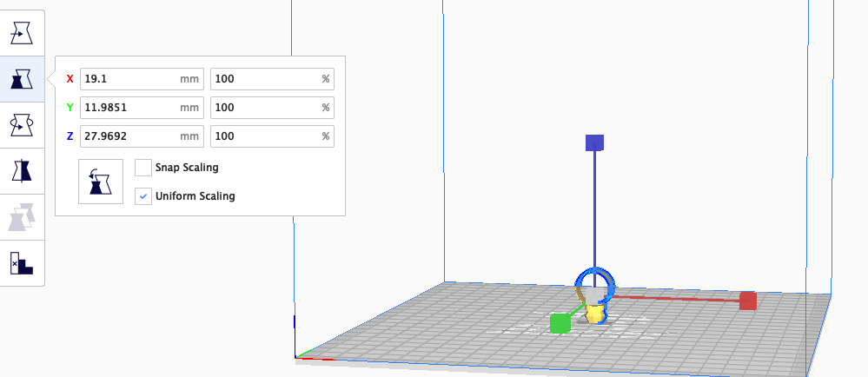
Task: Select the 3D model on build plate
Action: 594,314
